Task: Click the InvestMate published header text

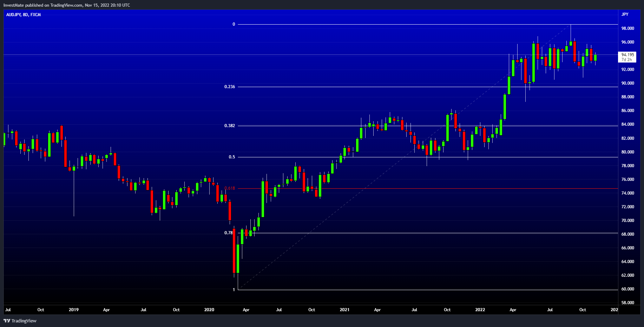Action: pos(67,5)
